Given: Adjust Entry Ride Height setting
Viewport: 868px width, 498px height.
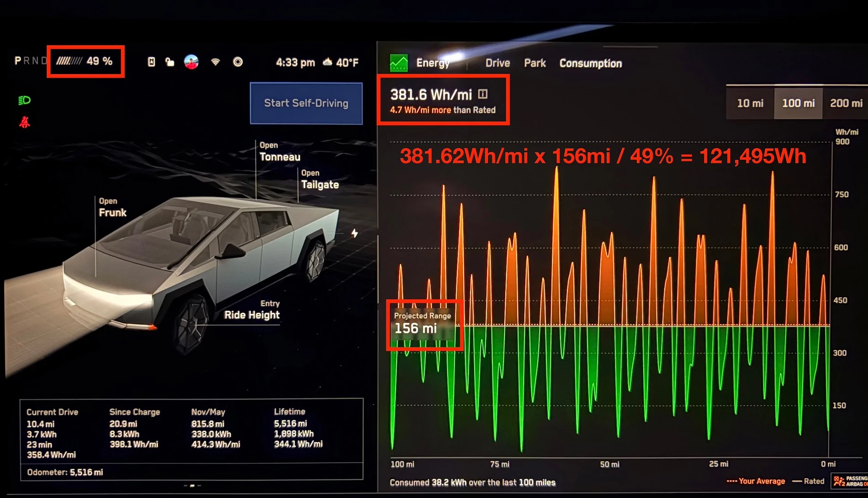Looking at the screenshot, I should click(252, 310).
